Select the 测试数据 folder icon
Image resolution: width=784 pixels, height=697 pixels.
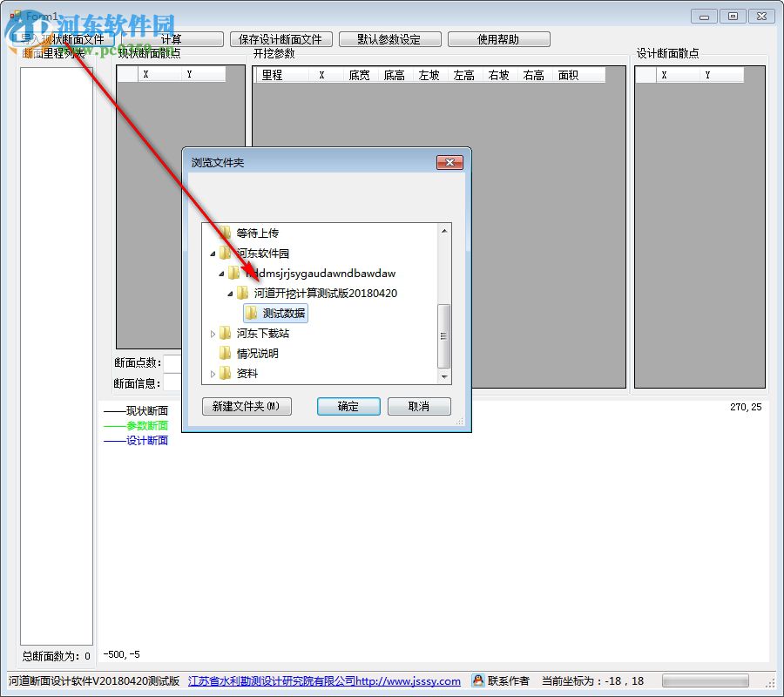[252, 313]
